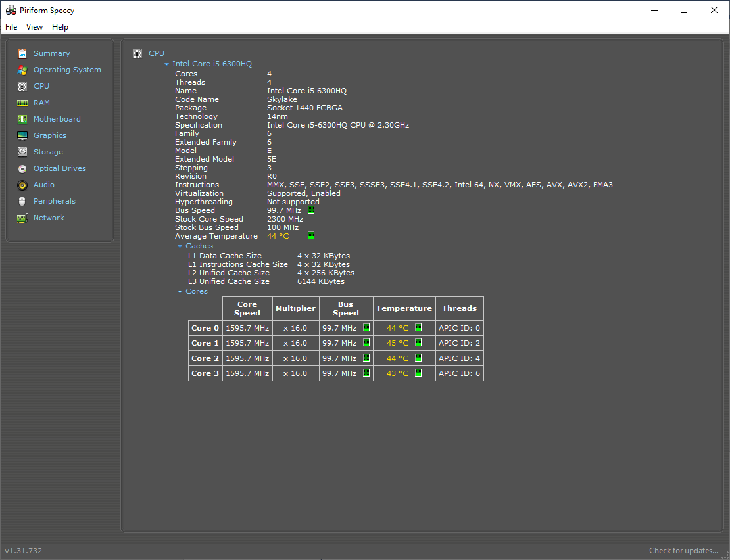Select the Peripherals mouse icon

click(x=22, y=201)
